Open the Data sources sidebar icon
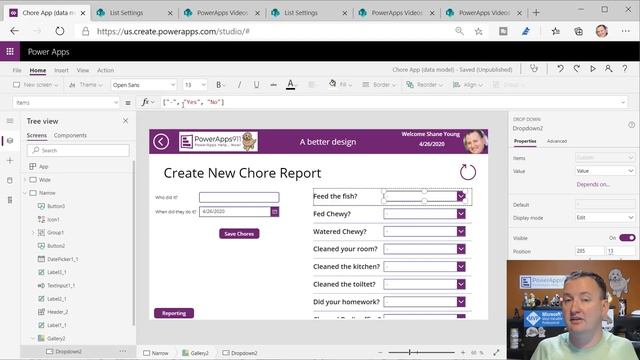Image resolution: width=640 pixels, height=360 pixels. click(x=10, y=180)
